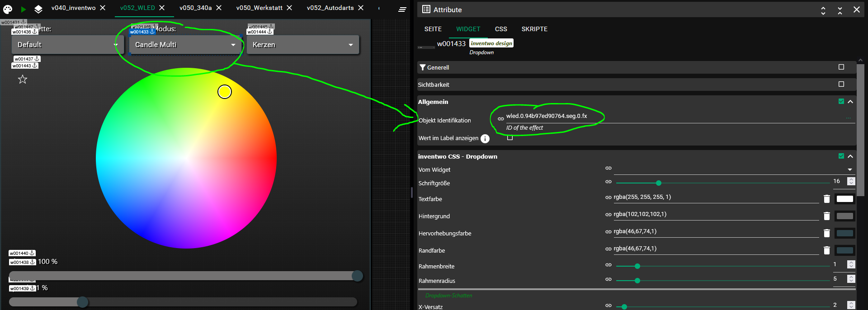Image resolution: width=868 pixels, height=310 pixels.
Task: Delete the Textfarbe color value
Action: (x=826, y=199)
